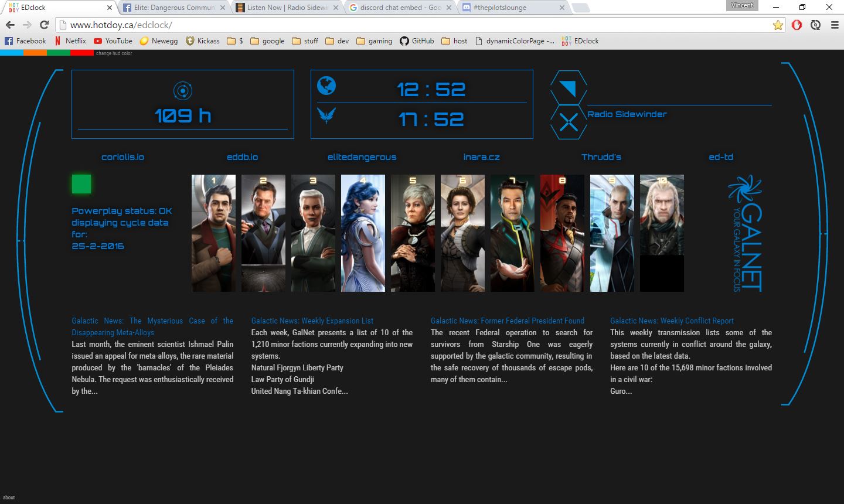This screenshot has width=844, height=504.
Task: Expand the stuff bookmark folder
Action: pyautogui.click(x=305, y=41)
